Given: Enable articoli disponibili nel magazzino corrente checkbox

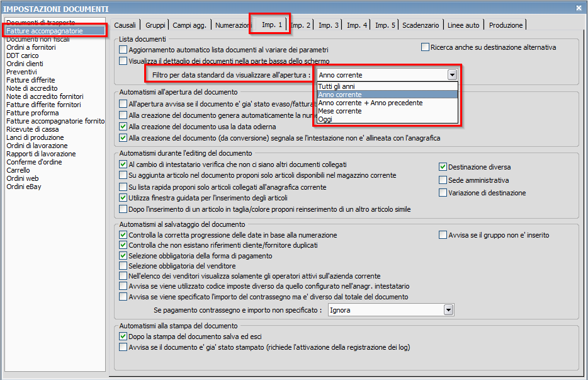Looking at the screenshot, I should click(x=123, y=175).
